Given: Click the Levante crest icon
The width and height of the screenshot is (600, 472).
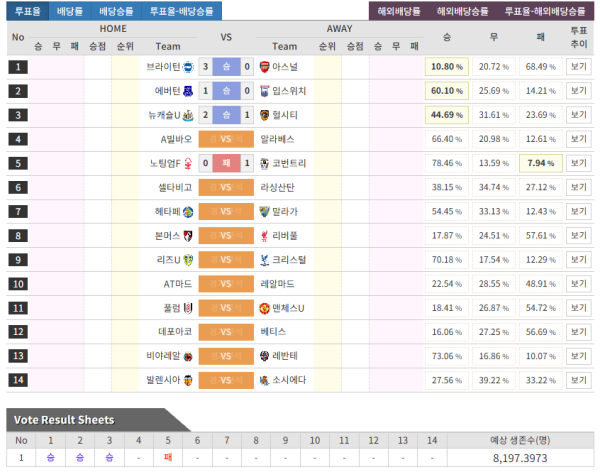Looking at the screenshot, I should (264, 356).
